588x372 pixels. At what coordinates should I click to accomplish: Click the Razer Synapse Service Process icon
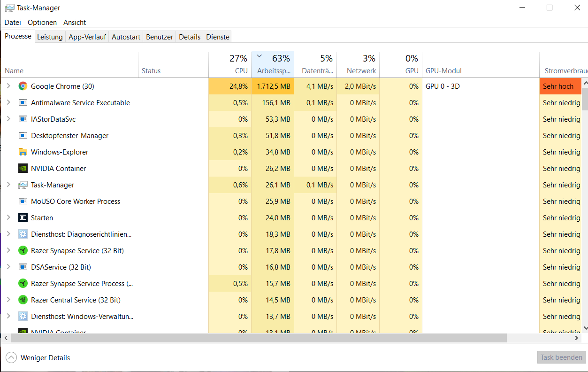coord(23,283)
